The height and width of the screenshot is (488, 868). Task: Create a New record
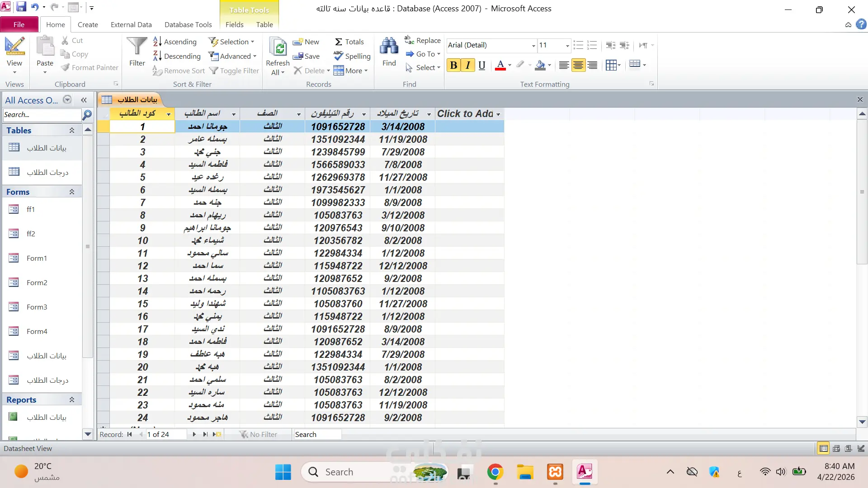(x=306, y=42)
